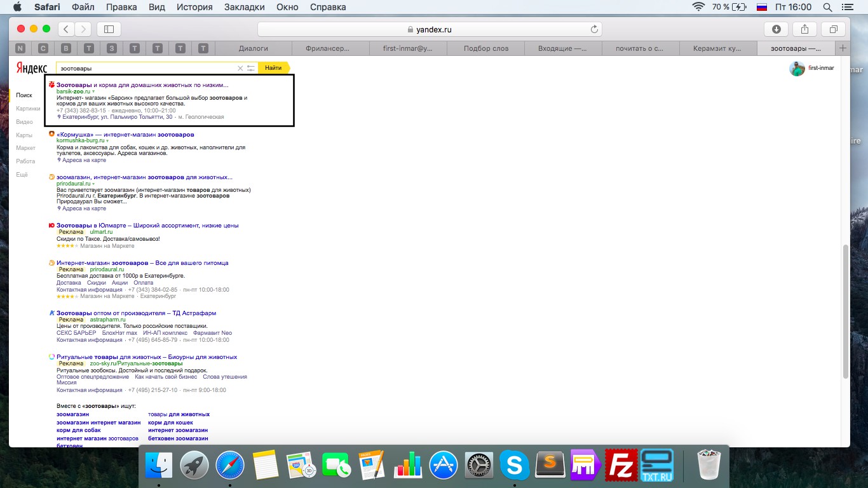Select Работа in Yandex sidebar
The height and width of the screenshot is (488, 868).
[25, 161]
